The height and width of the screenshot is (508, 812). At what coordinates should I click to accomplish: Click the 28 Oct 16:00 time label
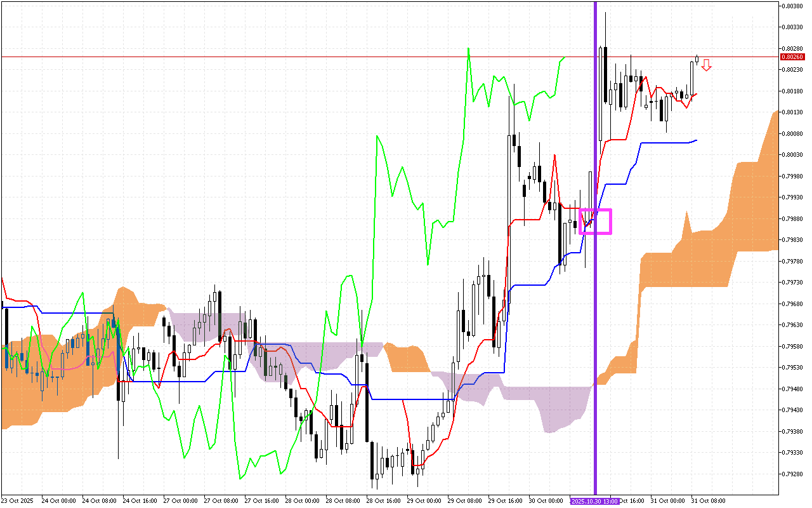pos(381,501)
